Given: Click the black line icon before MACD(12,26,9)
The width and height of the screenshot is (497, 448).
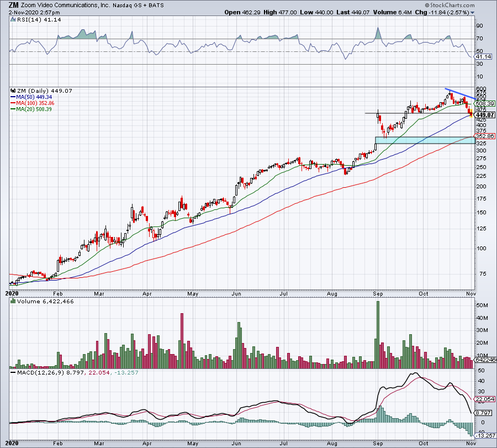Looking at the screenshot, I should (x=13, y=372).
